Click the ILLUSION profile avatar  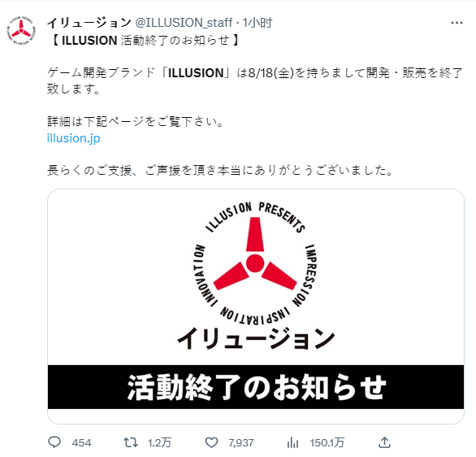(x=21, y=30)
